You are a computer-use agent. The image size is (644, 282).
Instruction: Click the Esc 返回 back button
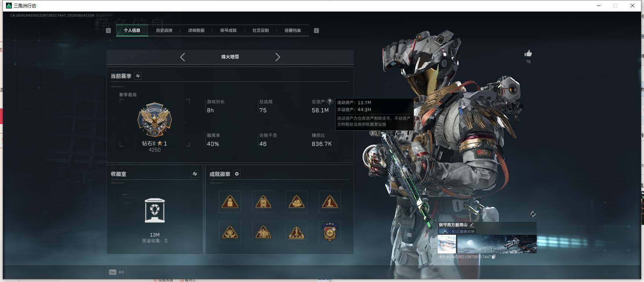[117, 272]
